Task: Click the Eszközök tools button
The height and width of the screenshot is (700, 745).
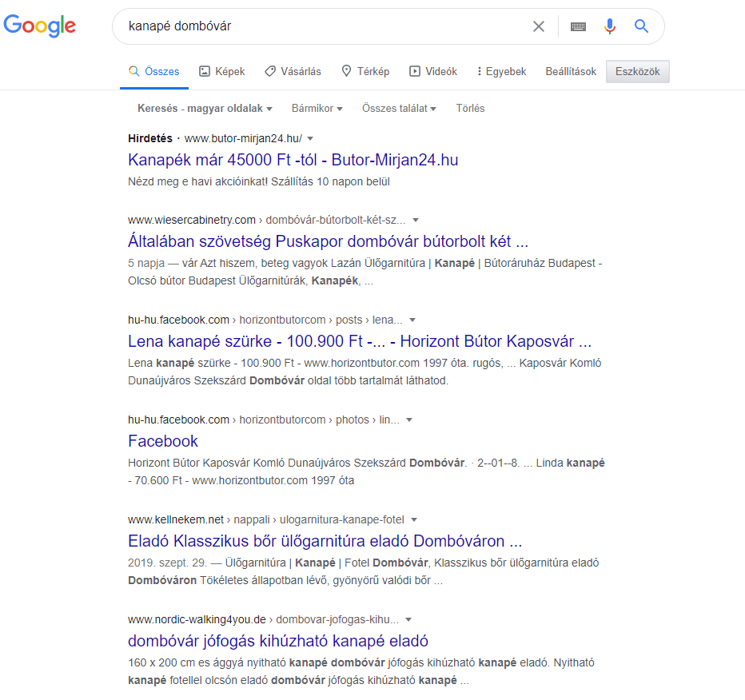Action: click(637, 71)
